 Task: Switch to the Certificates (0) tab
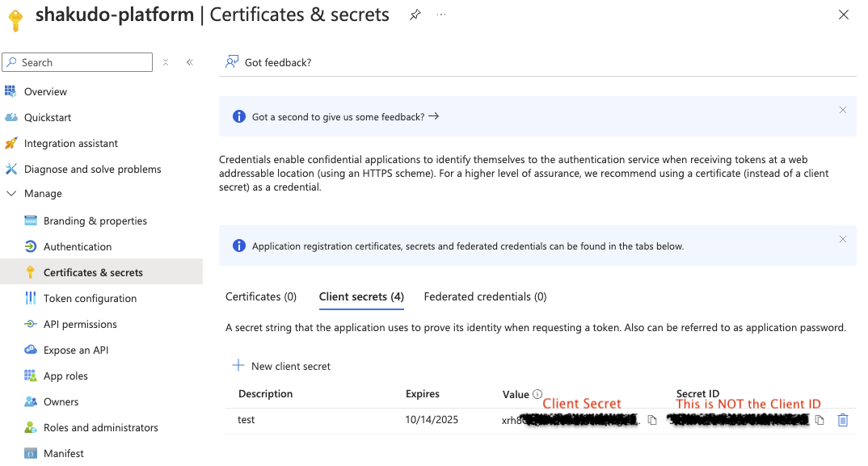pyautogui.click(x=261, y=296)
